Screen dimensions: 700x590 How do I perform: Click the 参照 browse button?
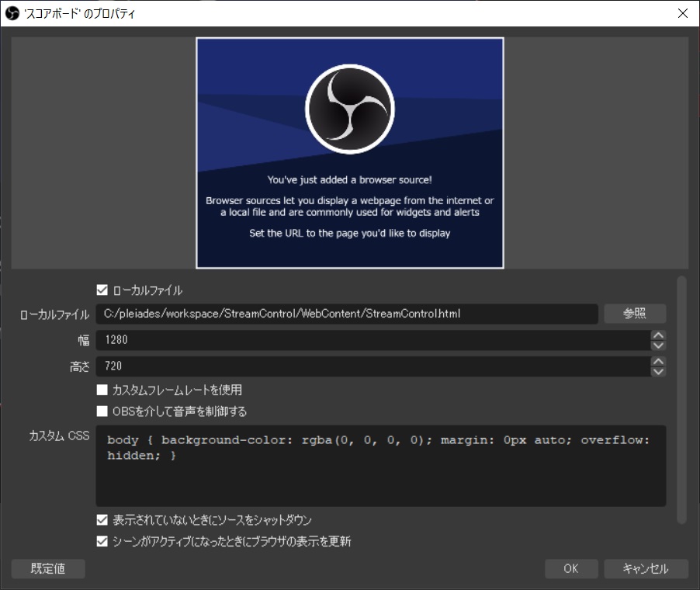(635, 314)
